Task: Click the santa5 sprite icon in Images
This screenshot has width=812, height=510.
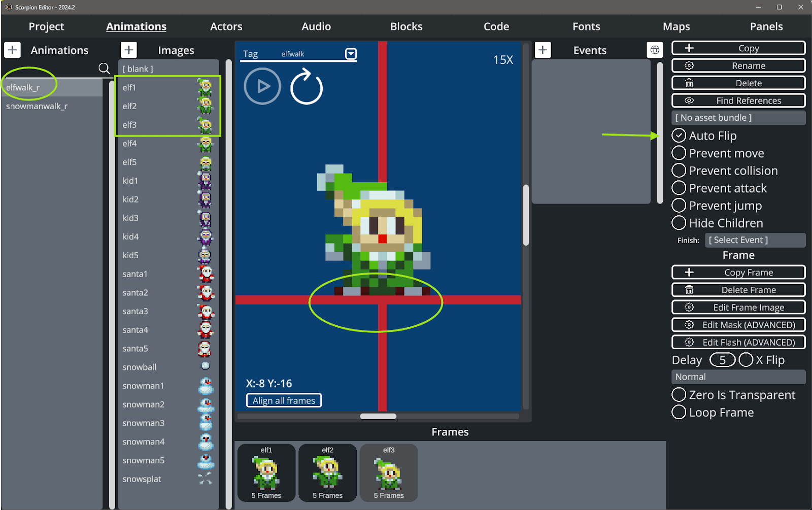Action: (205, 349)
